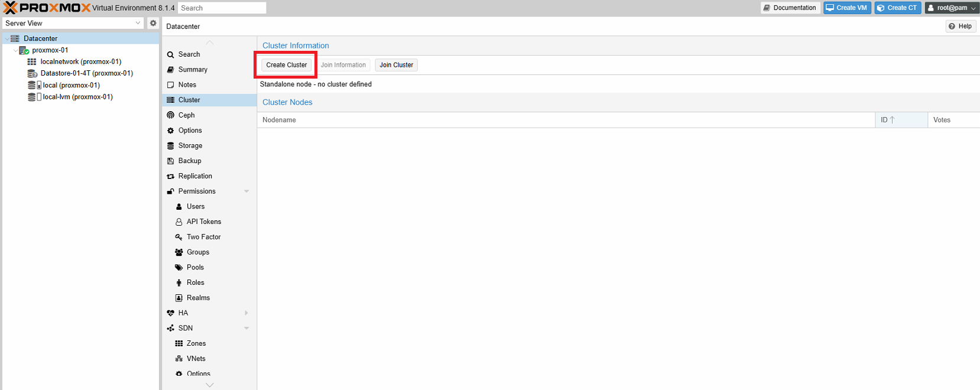Screen dimensions: 980x390
Task: Click the Create CT button
Action: [x=898, y=8]
